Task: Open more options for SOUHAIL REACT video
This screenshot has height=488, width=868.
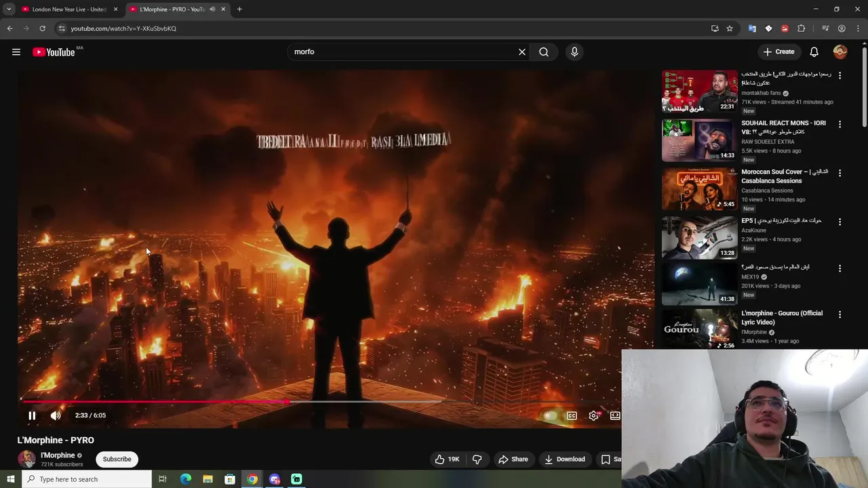Action: [x=840, y=125]
